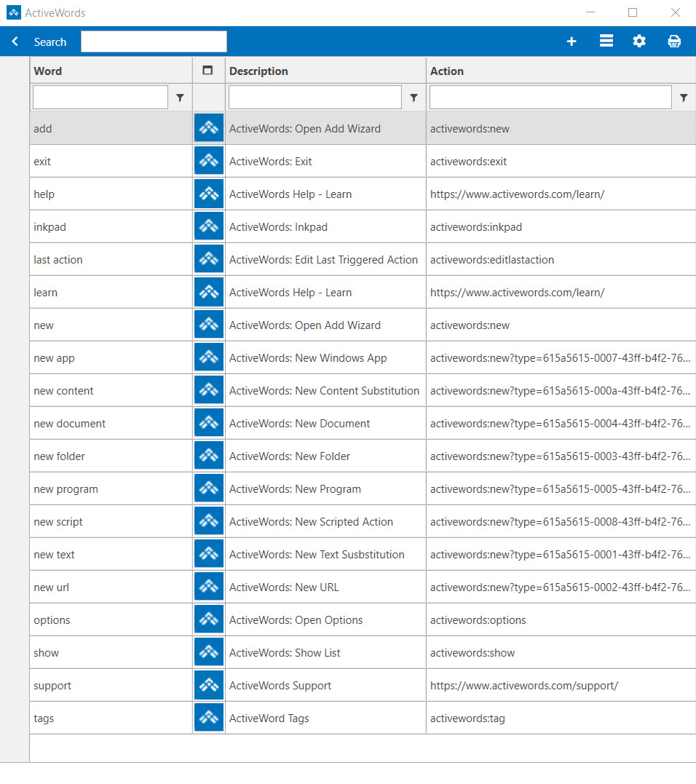Click the Word filter text field
The width and height of the screenshot is (696, 784).
[100, 96]
